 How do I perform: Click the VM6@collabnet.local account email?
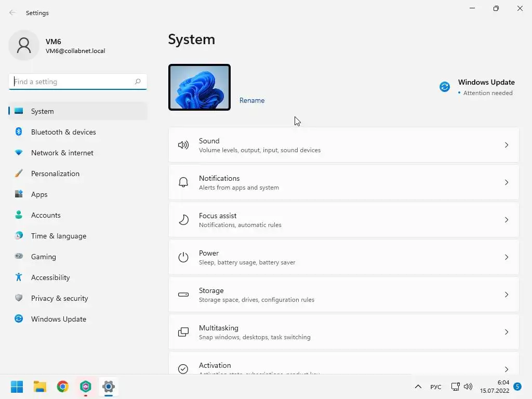pyautogui.click(x=75, y=51)
